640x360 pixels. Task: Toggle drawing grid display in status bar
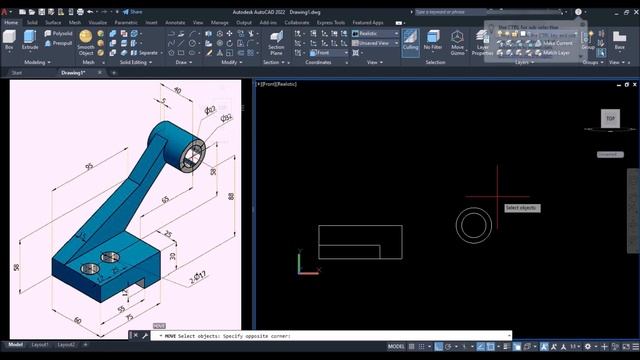[x=411, y=347]
